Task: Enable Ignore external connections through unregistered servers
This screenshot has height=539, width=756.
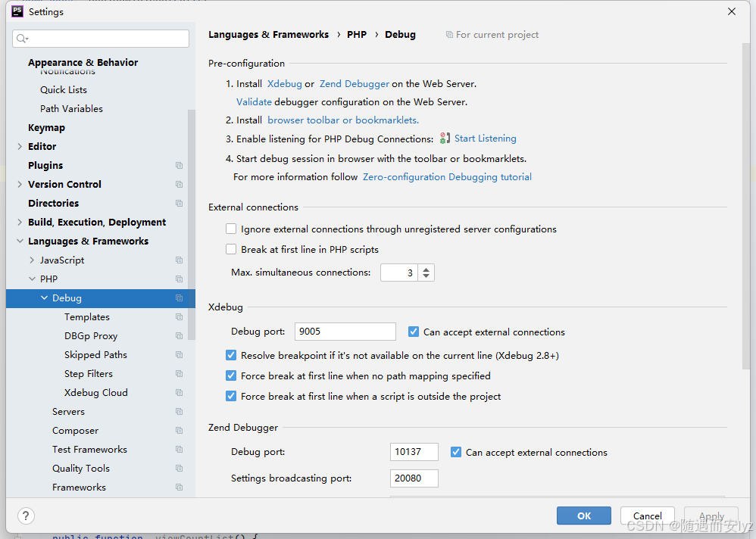Action: pos(231,229)
